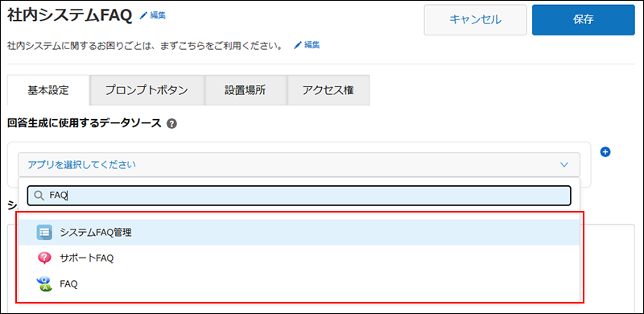644x314 pixels.
Task: Select サポートFAQ from the list
Action: point(299,258)
